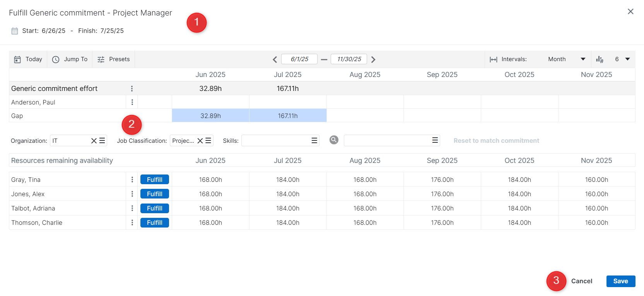This screenshot has width=644, height=296.
Task: Edit the 11/30/25 end date field
Action: [349, 59]
